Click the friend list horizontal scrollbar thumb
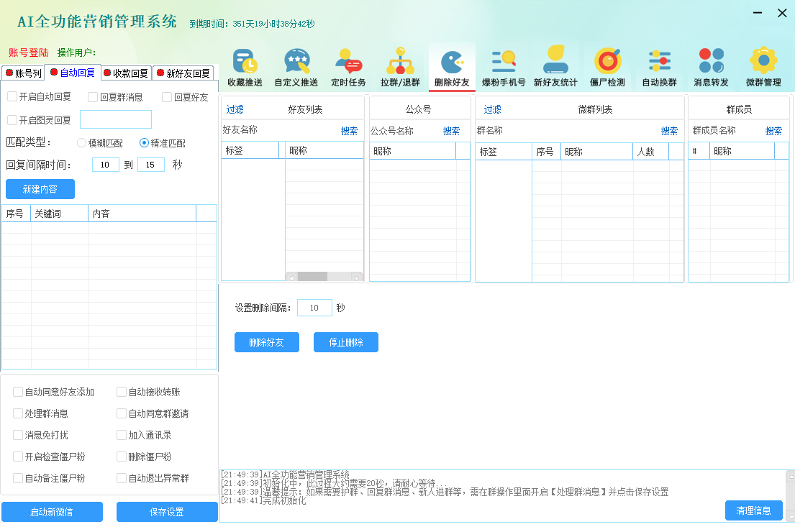The image size is (795, 532). click(312, 277)
